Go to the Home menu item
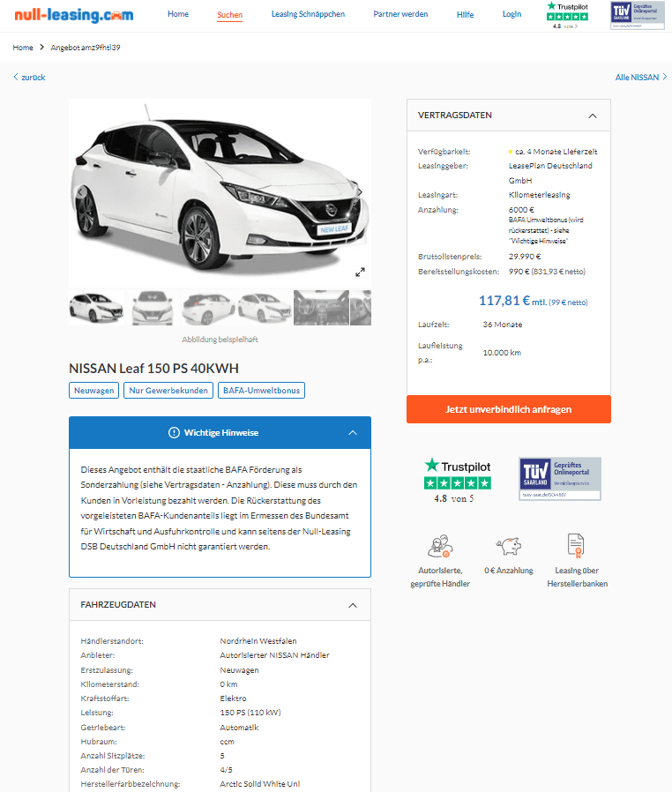 (x=178, y=14)
